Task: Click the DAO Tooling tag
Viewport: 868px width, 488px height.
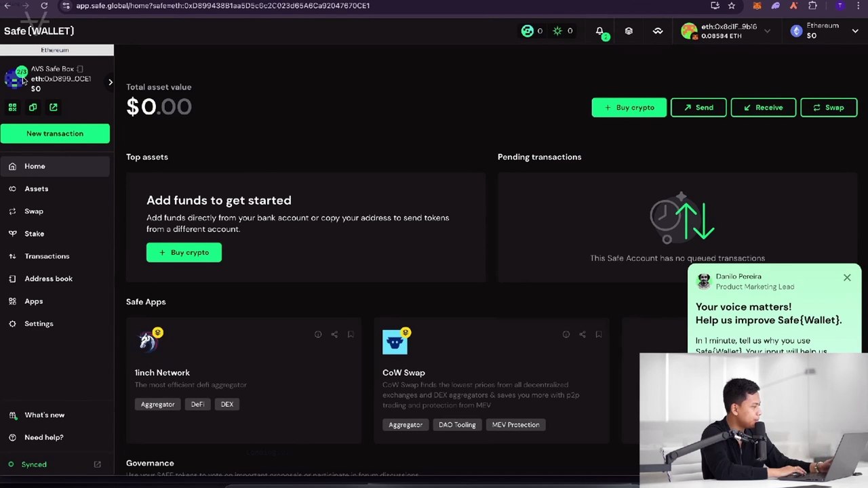Action: (x=457, y=425)
